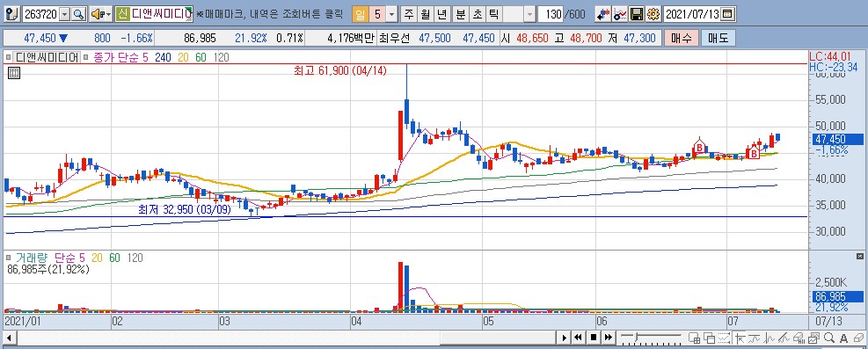Click the horizontal line trend tool icon

point(754,338)
